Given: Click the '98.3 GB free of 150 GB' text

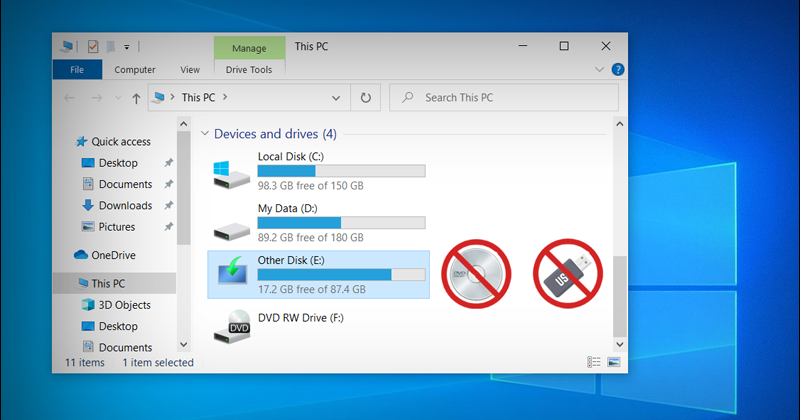Looking at the screenshot, I should tap(311, 186).
